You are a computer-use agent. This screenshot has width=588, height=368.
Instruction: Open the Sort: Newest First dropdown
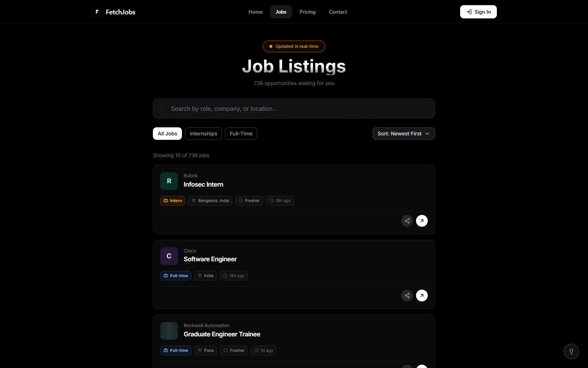[x=404, y=134]
